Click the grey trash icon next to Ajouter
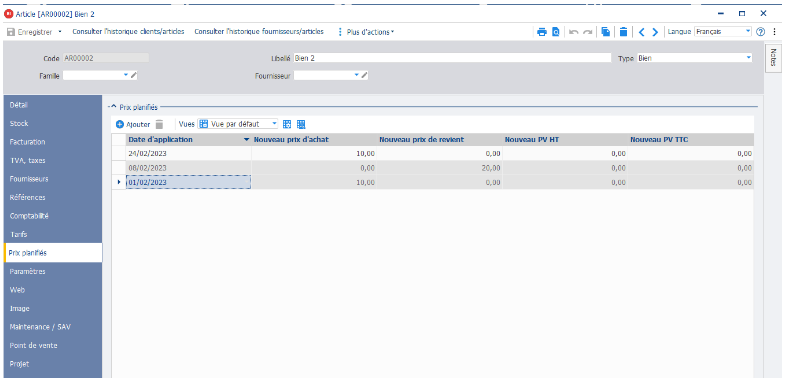The width and height of the screenshot is (786, 381). [159, 124]
